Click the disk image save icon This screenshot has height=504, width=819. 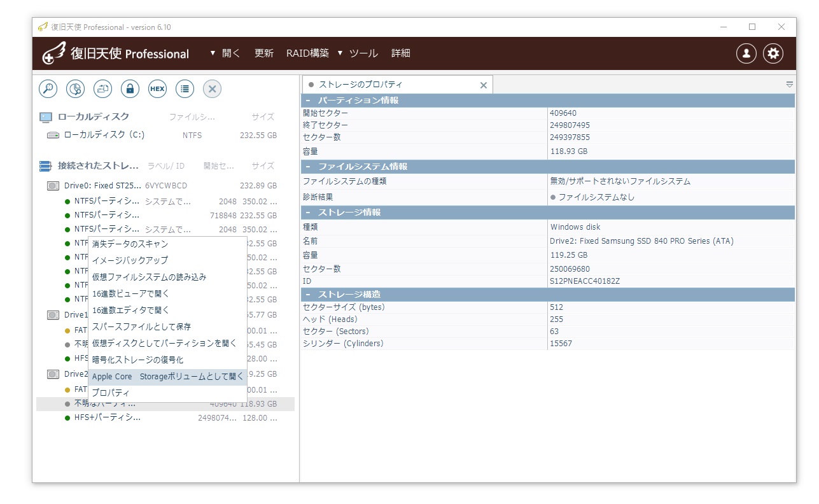point(103,88)
